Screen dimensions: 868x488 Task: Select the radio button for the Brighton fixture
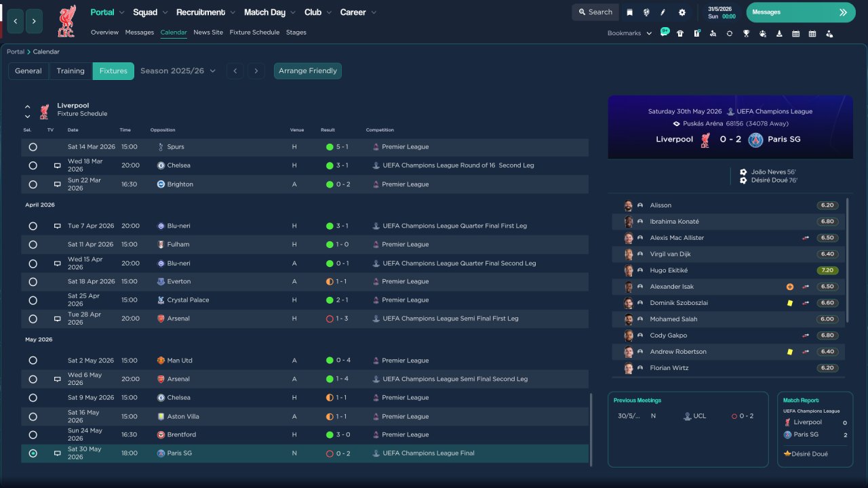[x=33, y=184]
